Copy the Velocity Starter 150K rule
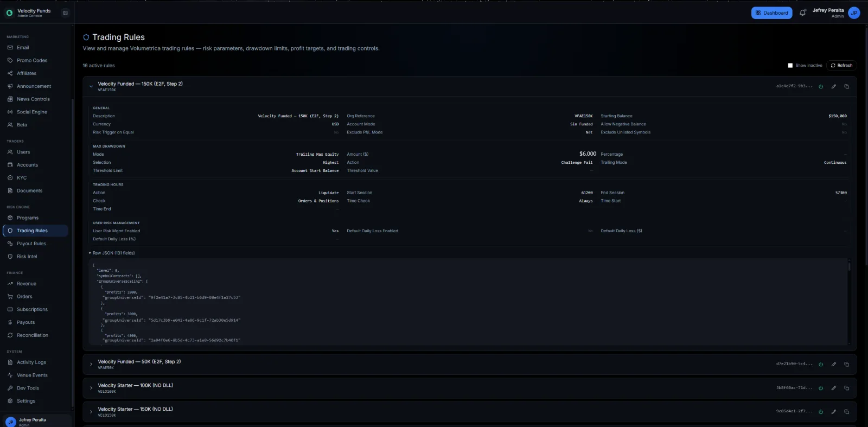Viewport: 868px width, 427px height. click(x=846, y=412)
